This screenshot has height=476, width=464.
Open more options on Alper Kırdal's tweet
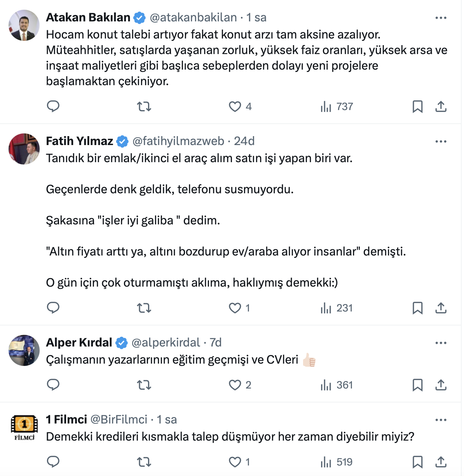441,343
